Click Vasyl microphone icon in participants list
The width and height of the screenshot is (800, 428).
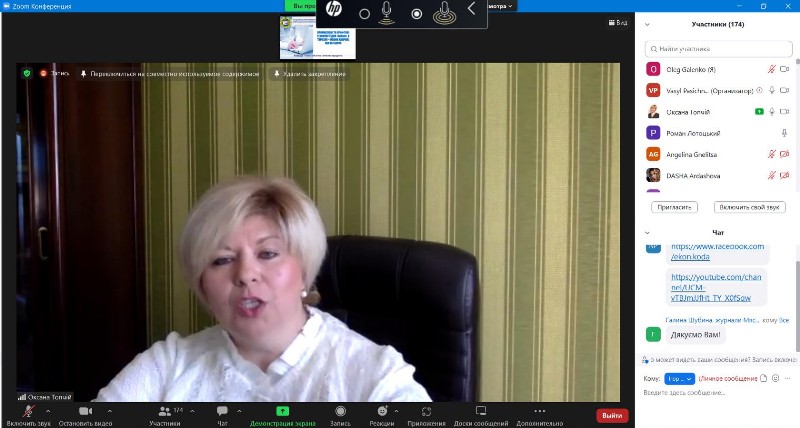(x=772, y=90)
